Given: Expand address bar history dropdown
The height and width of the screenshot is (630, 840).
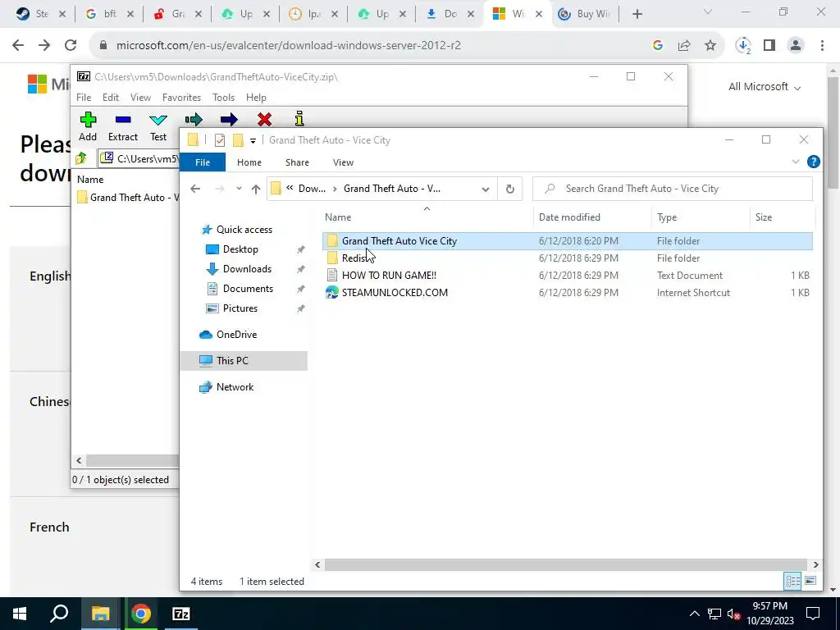Looking at the screenshot, I should (486, 189).
